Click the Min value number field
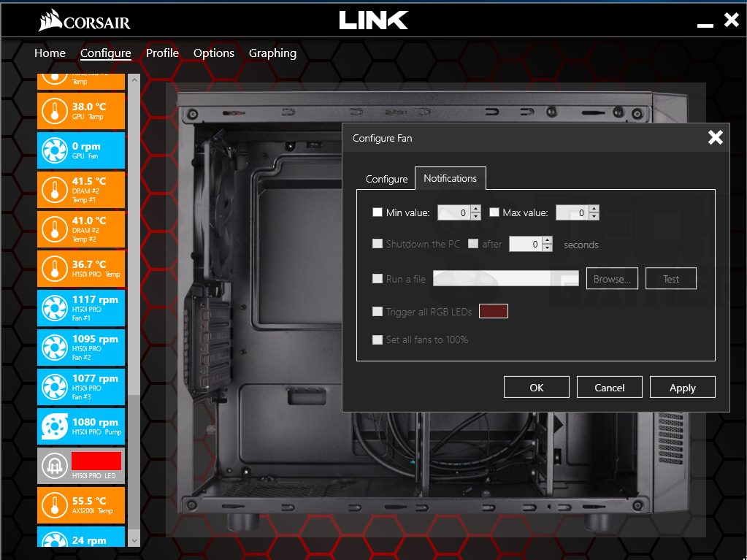 pyautogui.click(x=454, y=212)
